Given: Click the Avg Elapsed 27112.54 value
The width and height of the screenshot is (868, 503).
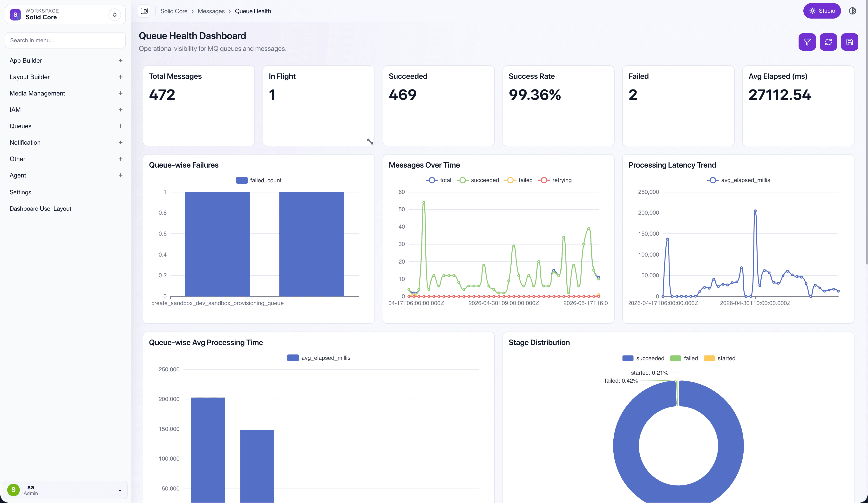Looking at the screenshot, I should (780, 95).
